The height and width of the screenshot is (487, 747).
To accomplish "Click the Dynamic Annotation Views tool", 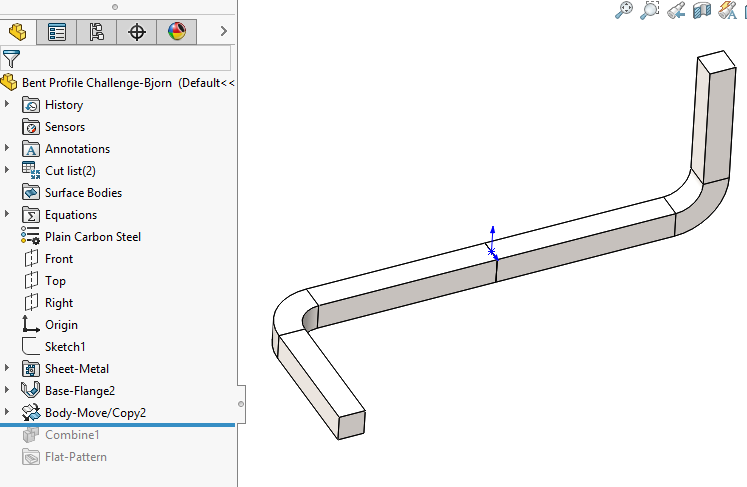I will pyautogui.click(x=727, y=10).
